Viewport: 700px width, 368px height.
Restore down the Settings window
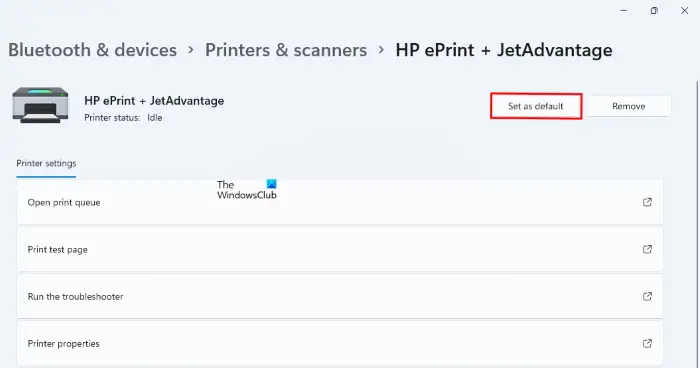pos(654,10)
